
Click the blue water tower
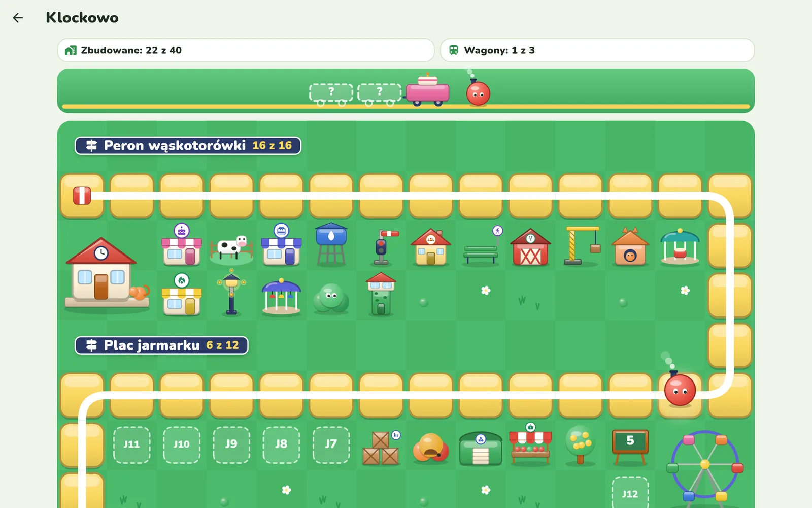tap(331, 244)
